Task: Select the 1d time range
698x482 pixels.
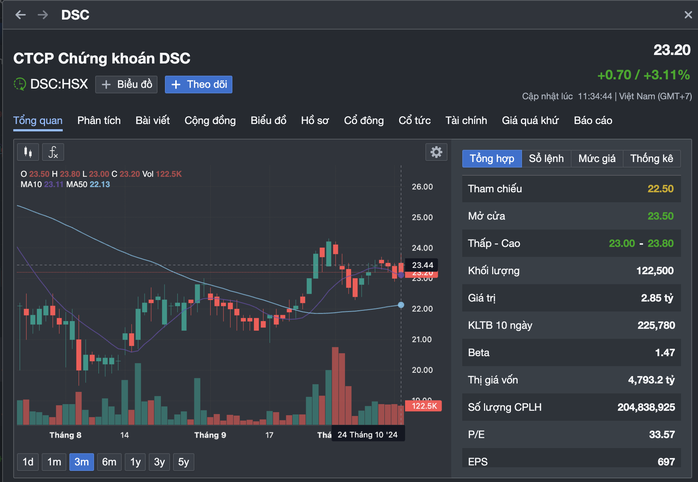Action: (x=28, y=462)
